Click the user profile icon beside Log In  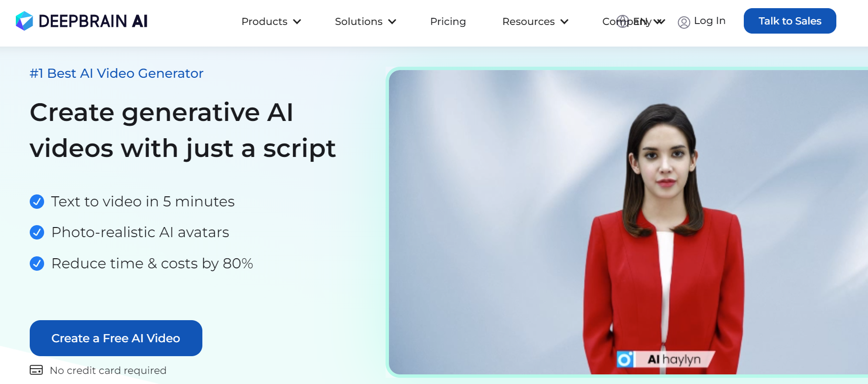pyautogui.click(x=684, y=22)
